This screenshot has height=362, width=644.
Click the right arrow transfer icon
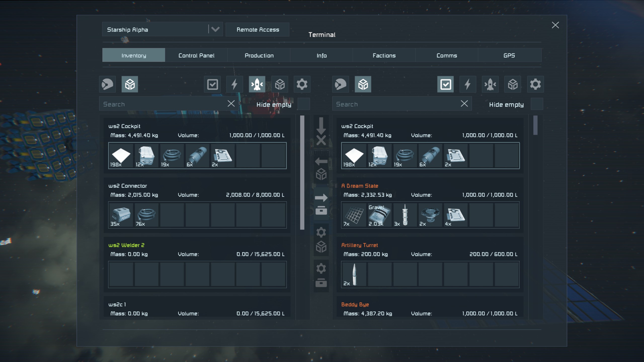click(321, 198)
